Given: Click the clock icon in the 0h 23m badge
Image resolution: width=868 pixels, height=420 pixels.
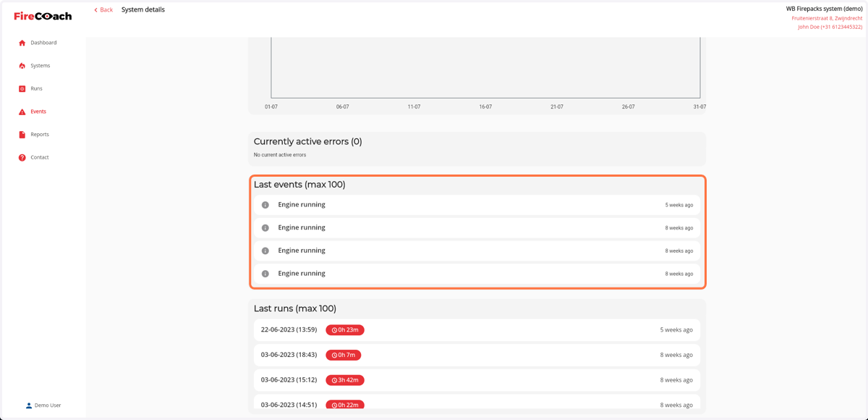Looking at the screenshot, I should coord(333,330).
